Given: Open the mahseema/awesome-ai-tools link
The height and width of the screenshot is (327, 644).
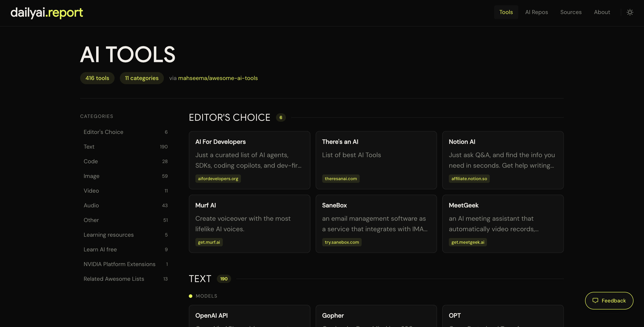Looking at the screenshot, I should tap(218, 78).
